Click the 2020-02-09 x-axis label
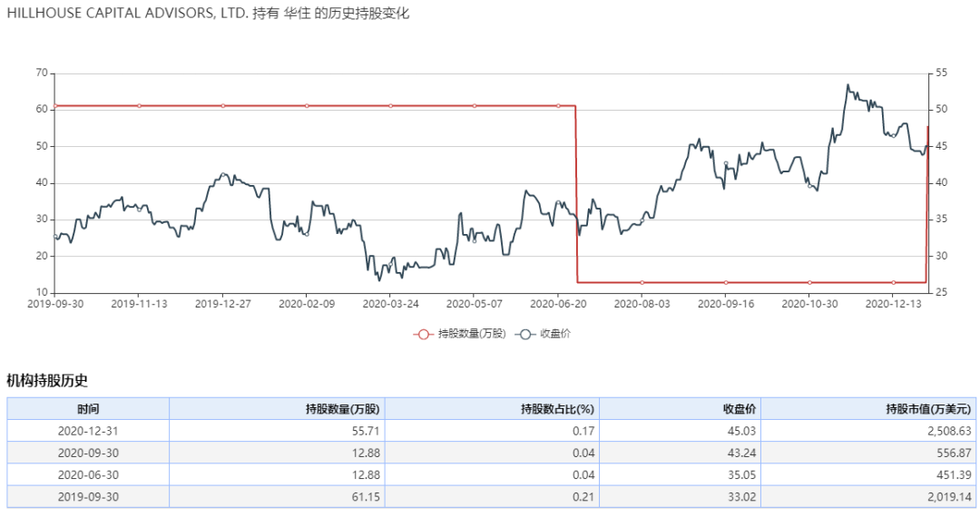The height and width of the screenshot is (517, 980). (307, 304)
